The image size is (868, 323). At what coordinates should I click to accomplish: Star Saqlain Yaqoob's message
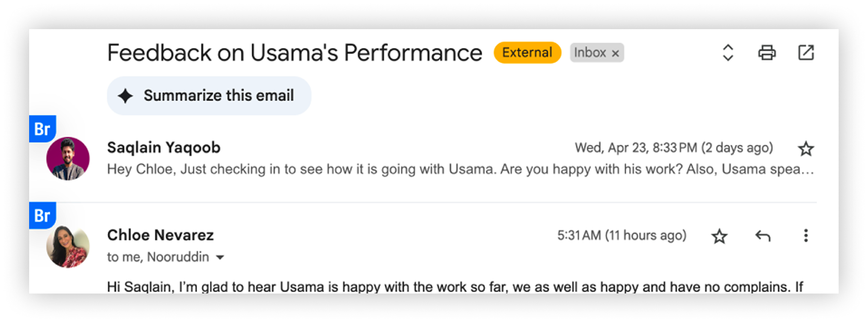tap(805, 149)
